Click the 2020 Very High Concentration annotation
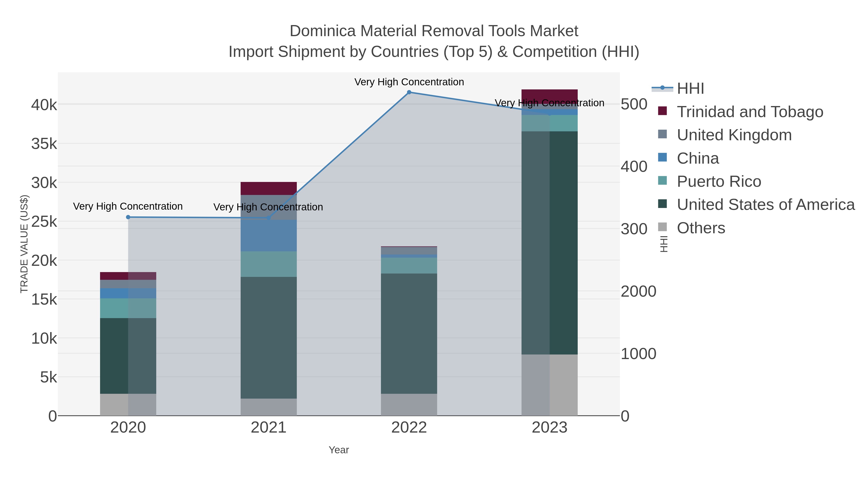 (x=128, y=206)
